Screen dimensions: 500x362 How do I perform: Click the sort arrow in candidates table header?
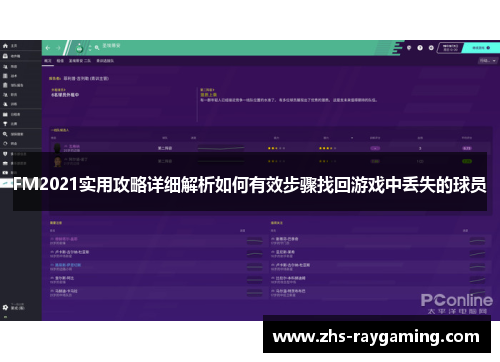click(x=352, y=138)
